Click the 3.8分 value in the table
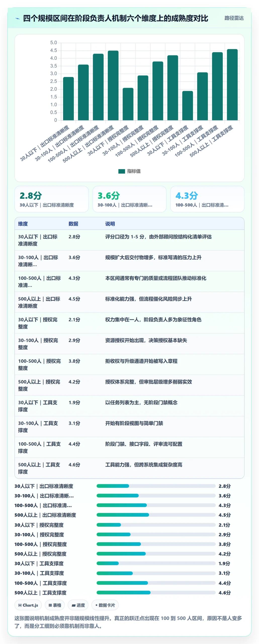 [x=74, y=361]
